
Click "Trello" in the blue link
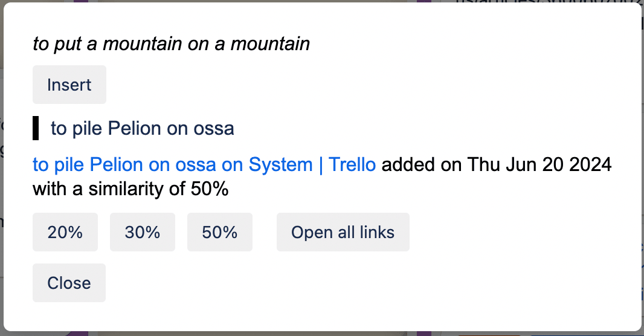[x=352, y=164]
